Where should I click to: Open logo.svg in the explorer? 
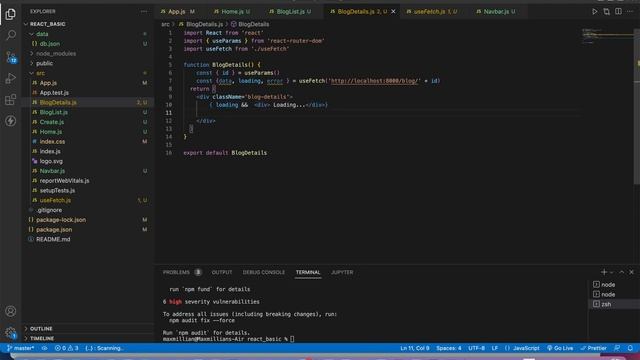coord(88,161)
